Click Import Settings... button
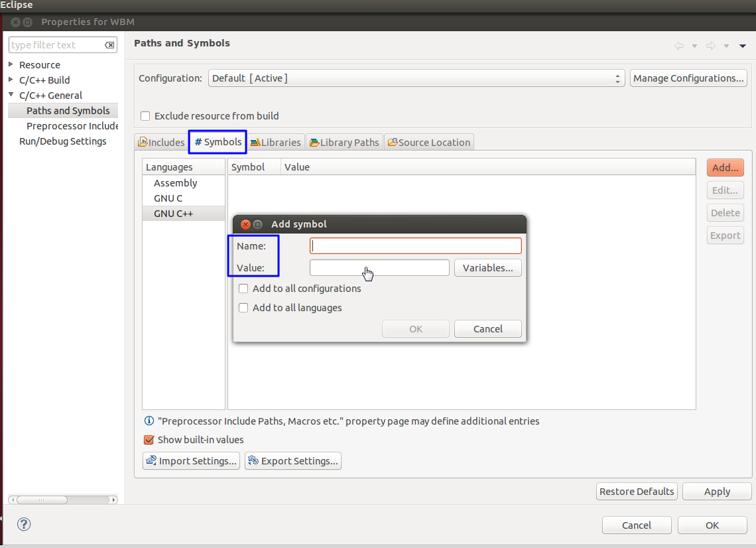 coord(192,460)
